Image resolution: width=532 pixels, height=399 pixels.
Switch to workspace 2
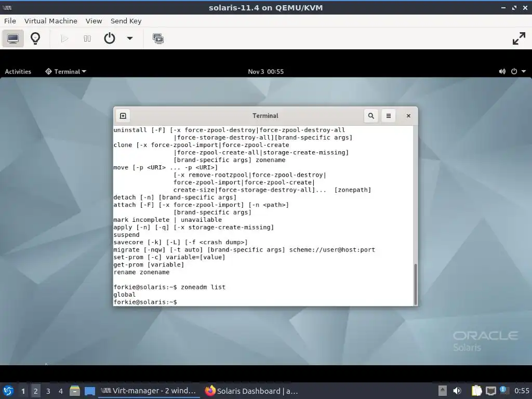36,391
